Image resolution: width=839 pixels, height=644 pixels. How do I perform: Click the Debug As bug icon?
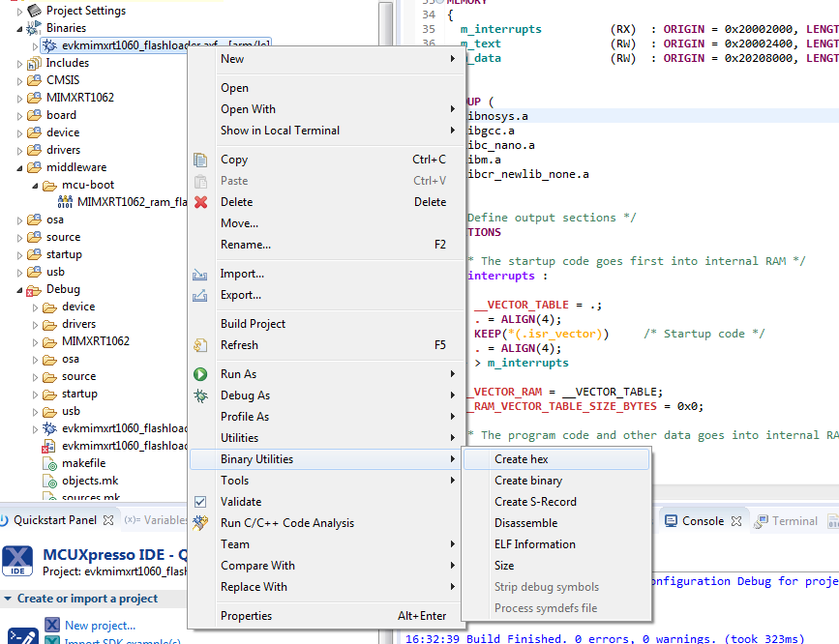pyautogui.click(x=200, y=395)
